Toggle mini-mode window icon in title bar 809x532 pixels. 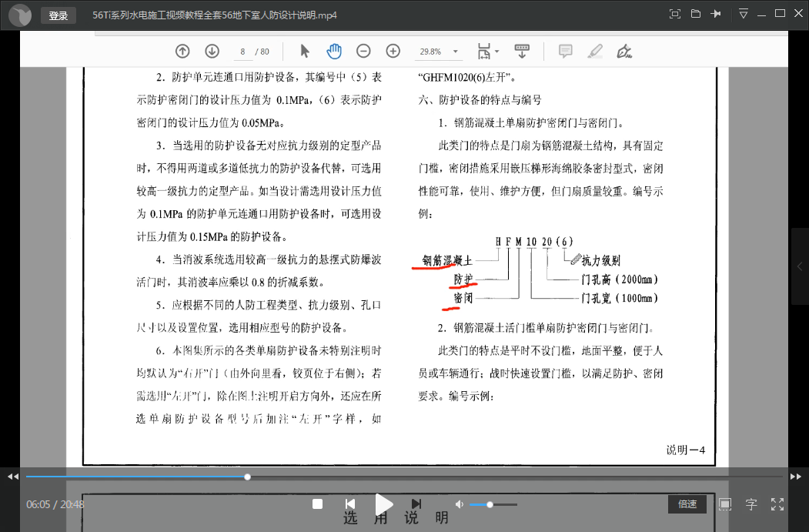pyautogui.click(x=675, y=14)
